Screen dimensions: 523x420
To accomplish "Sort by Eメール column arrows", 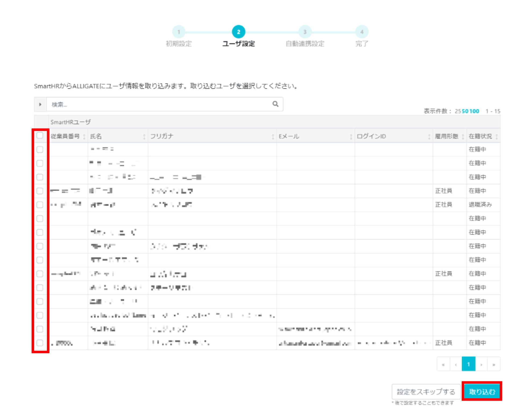I will 351,137.
